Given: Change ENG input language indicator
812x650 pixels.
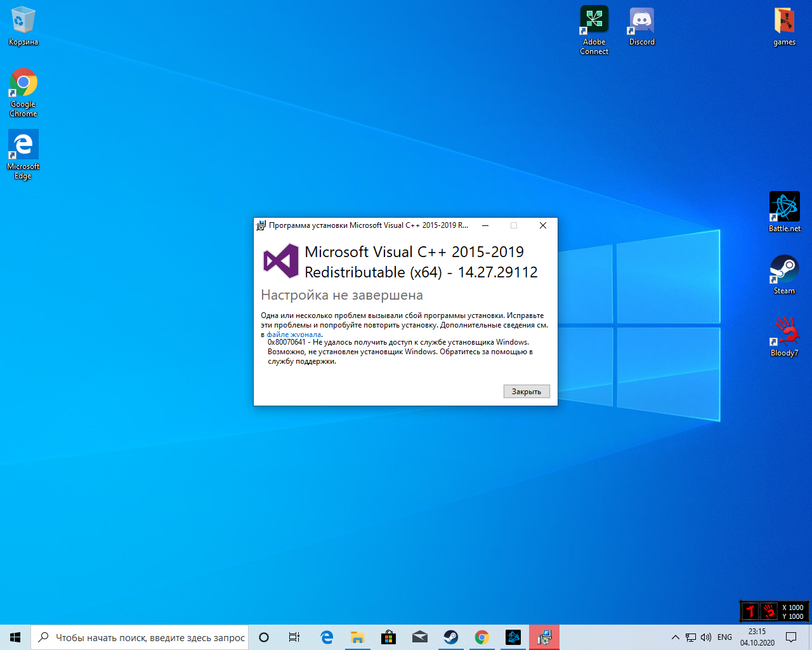Looking at the screenshot, I should tap(725, 637).
